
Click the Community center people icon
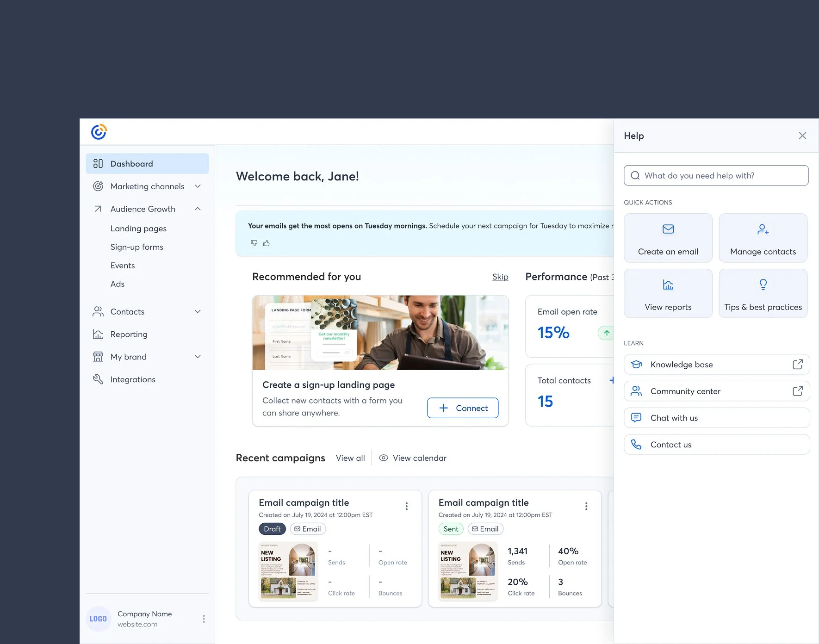coord(637,391)
